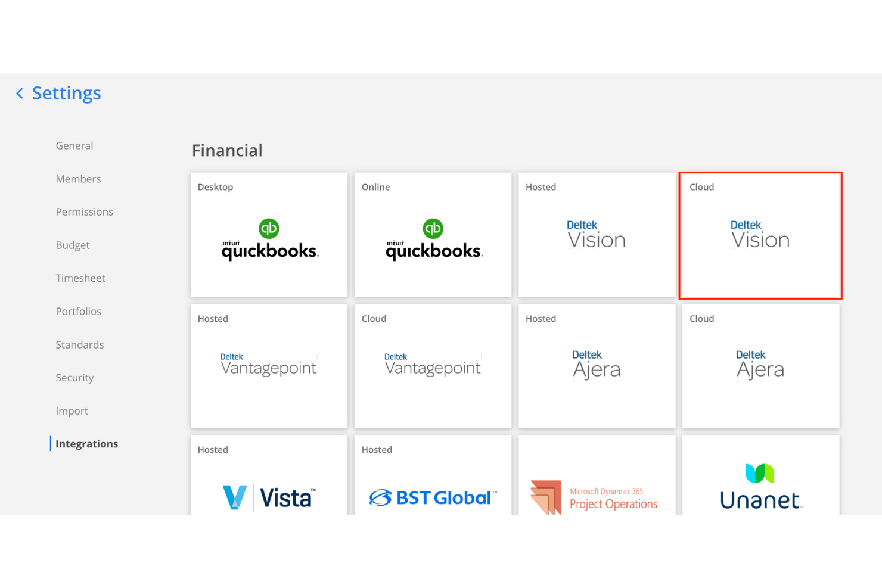Open the Timesheet settings section
This screenshot has width=882, height=588.
[x=80, y=278]
